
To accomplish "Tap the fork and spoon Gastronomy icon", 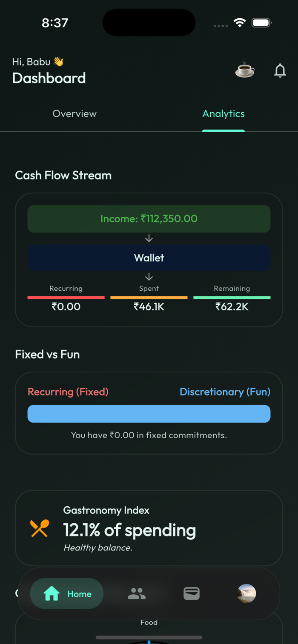I will [40, 528].
